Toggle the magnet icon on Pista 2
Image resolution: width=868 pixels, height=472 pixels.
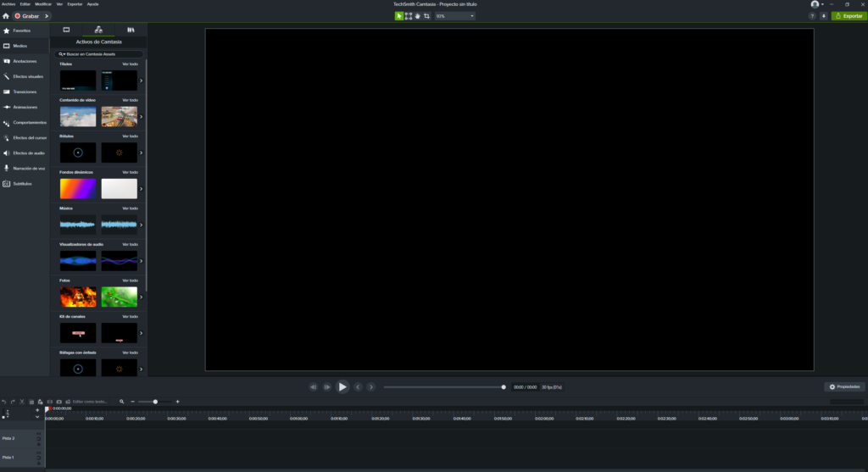pos(39,438)
